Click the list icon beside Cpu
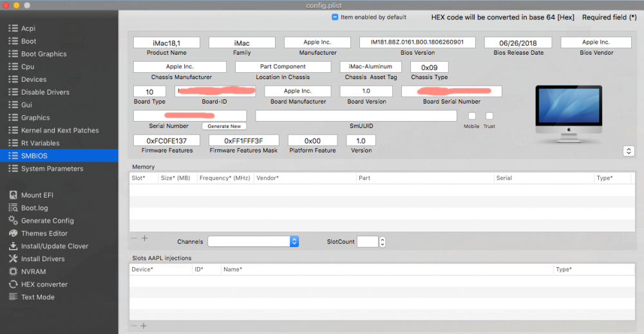This screenshot has width=644, height=334. click(13, 66)
